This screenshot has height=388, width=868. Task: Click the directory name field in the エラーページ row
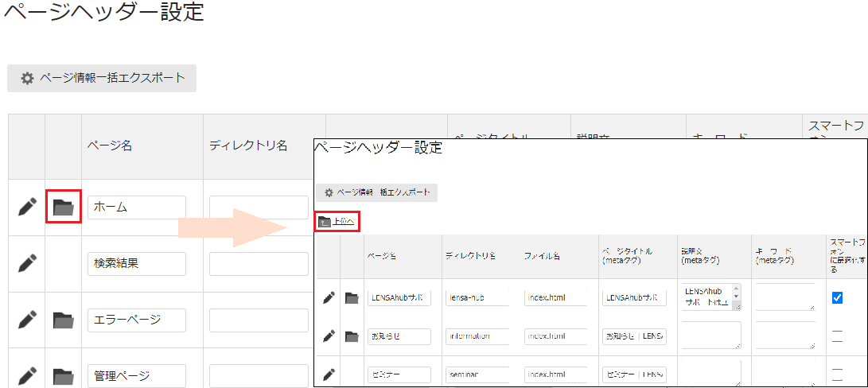tap(259, 320)
